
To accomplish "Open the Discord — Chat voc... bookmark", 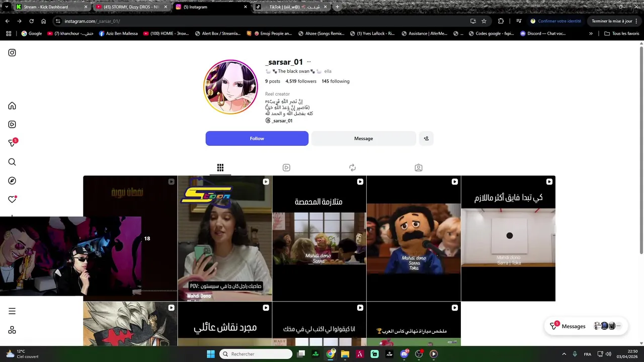I will (543, 34).
